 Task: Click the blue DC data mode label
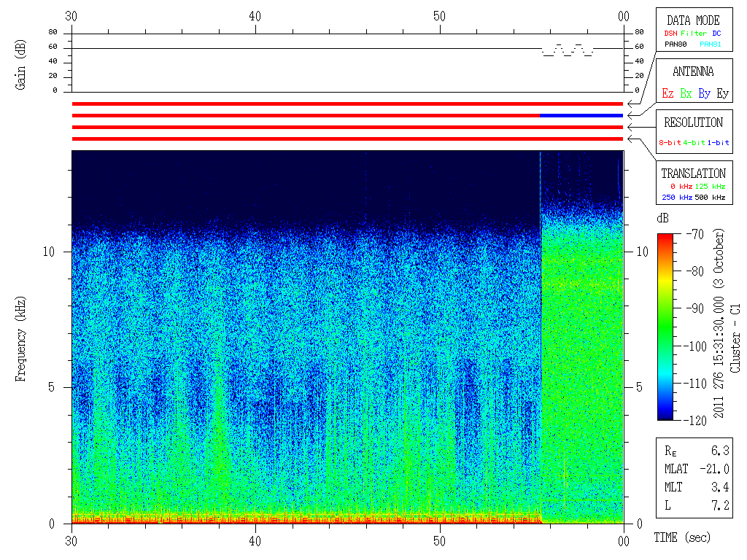716,34
